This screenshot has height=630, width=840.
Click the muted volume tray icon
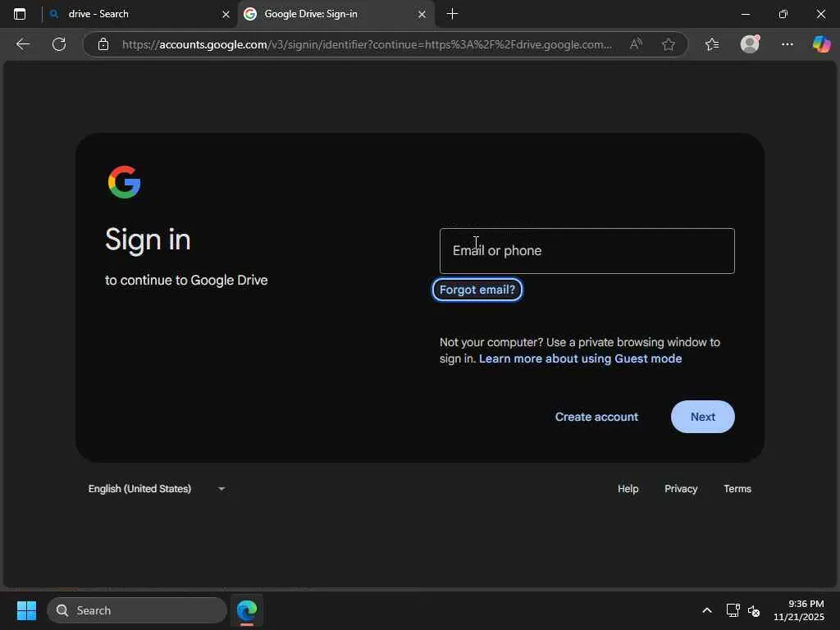[x=754, y=610]
